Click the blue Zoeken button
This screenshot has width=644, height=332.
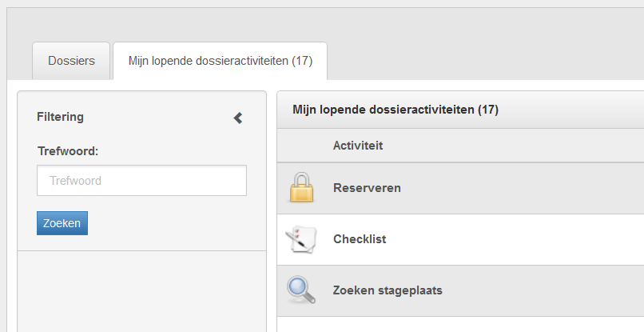pyautogui.click(x=62, y=223)
